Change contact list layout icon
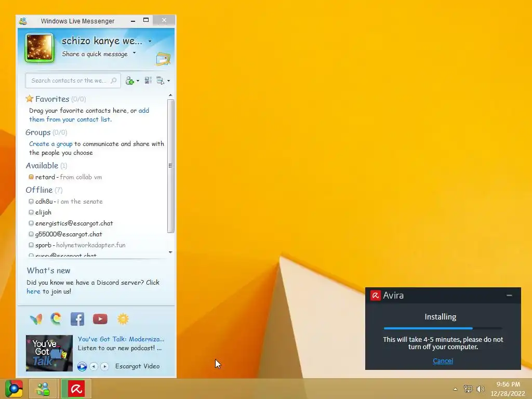Screen dimensions: 532x399 pyautogui.click(x=148, y=81)
